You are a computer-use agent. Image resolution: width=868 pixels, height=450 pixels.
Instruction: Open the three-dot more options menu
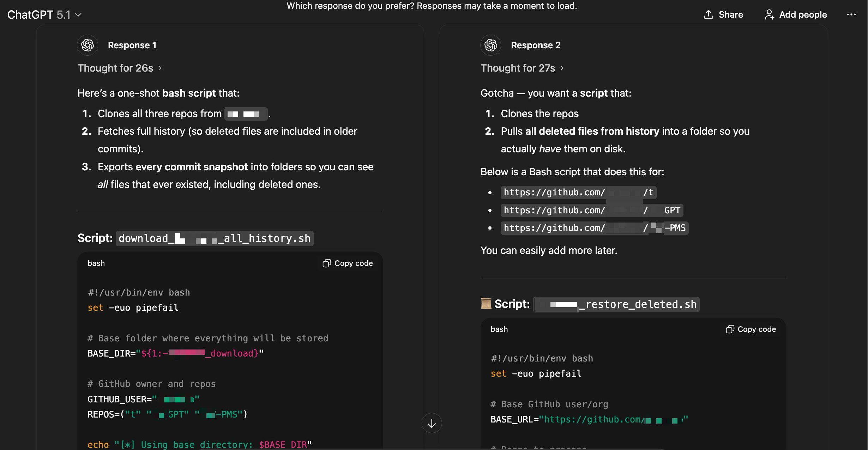coord(851,14)
